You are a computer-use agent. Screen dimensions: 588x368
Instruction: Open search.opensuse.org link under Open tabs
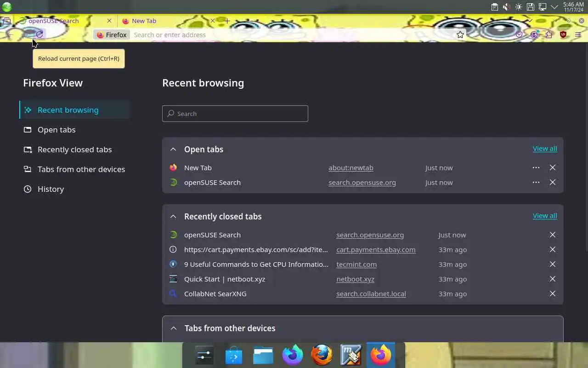362,183
